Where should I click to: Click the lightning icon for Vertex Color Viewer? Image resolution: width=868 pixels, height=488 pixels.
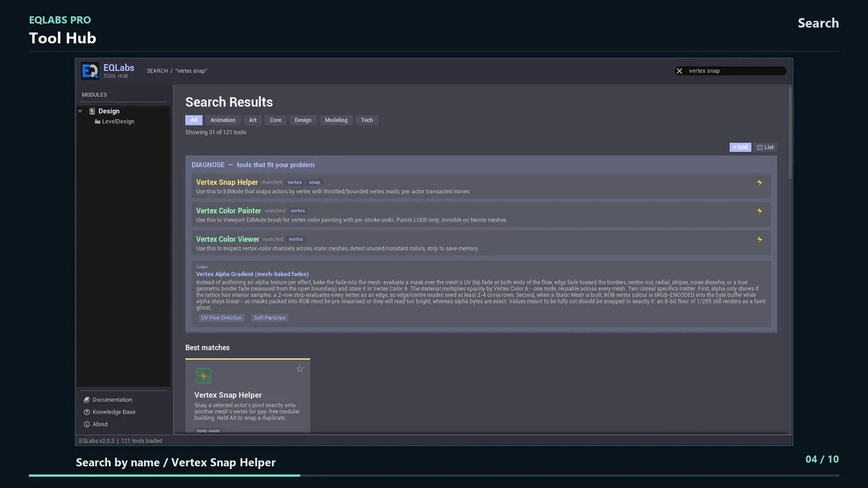[x=759, y=239]
